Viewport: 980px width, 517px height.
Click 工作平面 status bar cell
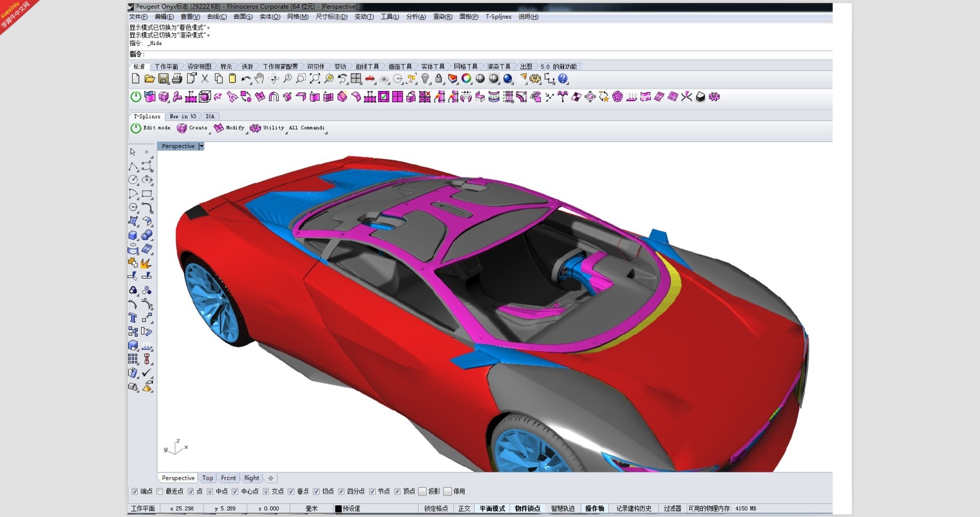coord(143,508)
